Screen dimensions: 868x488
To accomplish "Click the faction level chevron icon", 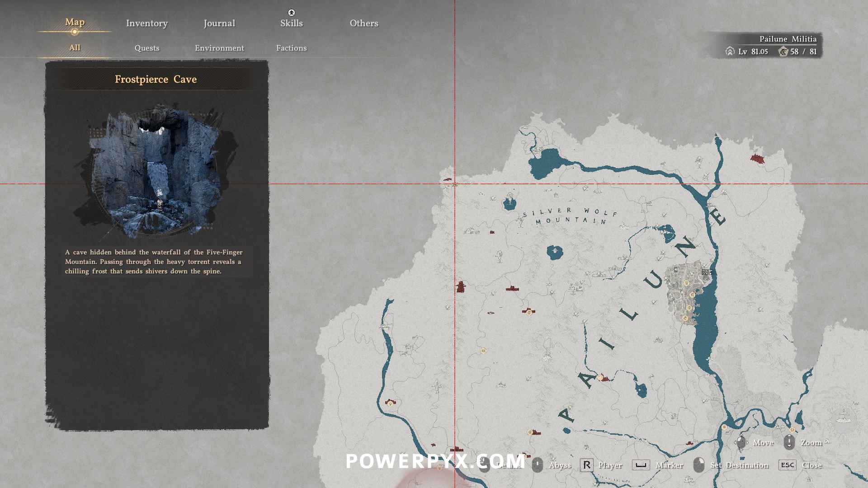I will [x=730, y=52].
